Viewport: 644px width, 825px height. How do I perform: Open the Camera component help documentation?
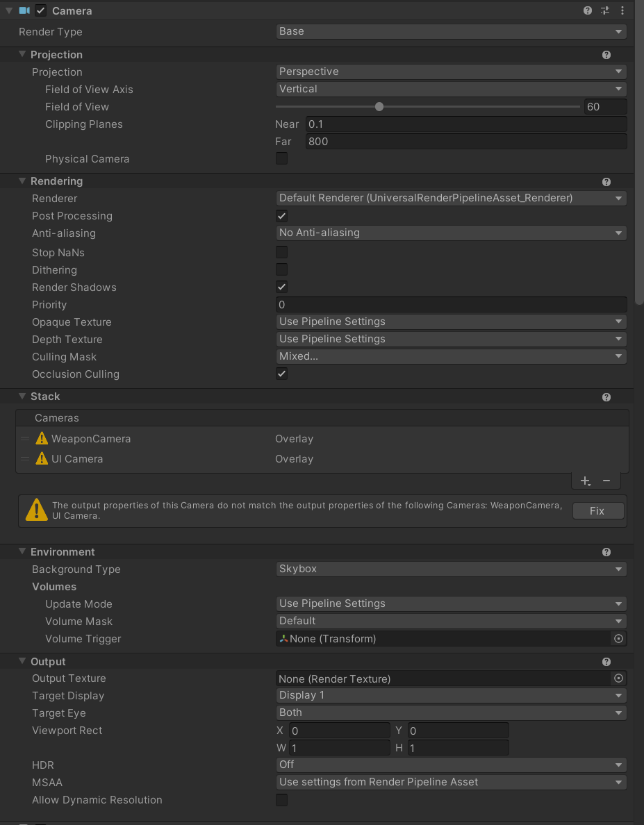587,10
